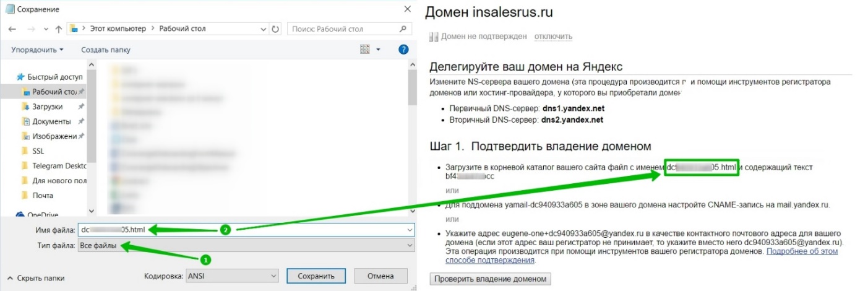This screenshot has height=291, width=868.
Task: Refresh the Рабочий стол folder view
Action: 275,29
